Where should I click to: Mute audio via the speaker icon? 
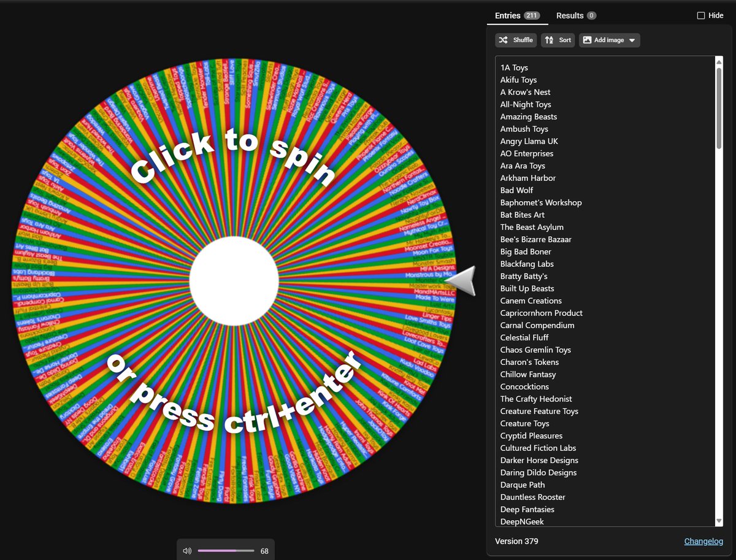pyautogui.click(x=187, y=550)
